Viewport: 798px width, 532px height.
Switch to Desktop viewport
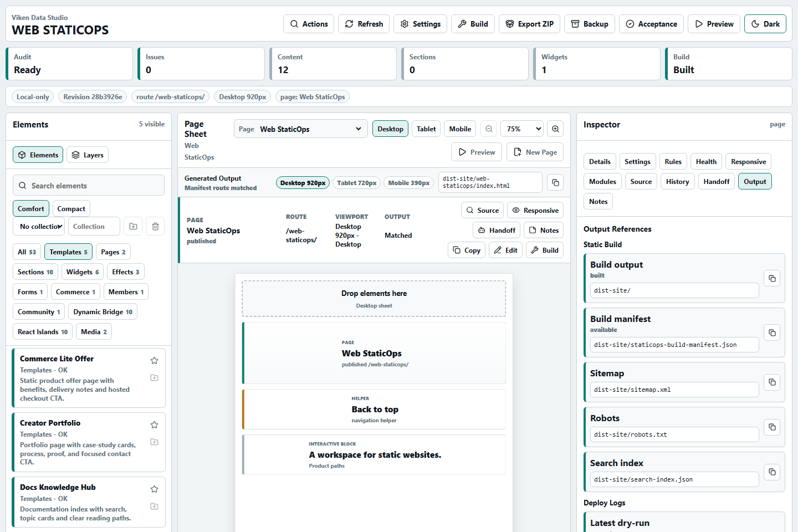pos(390,129)
